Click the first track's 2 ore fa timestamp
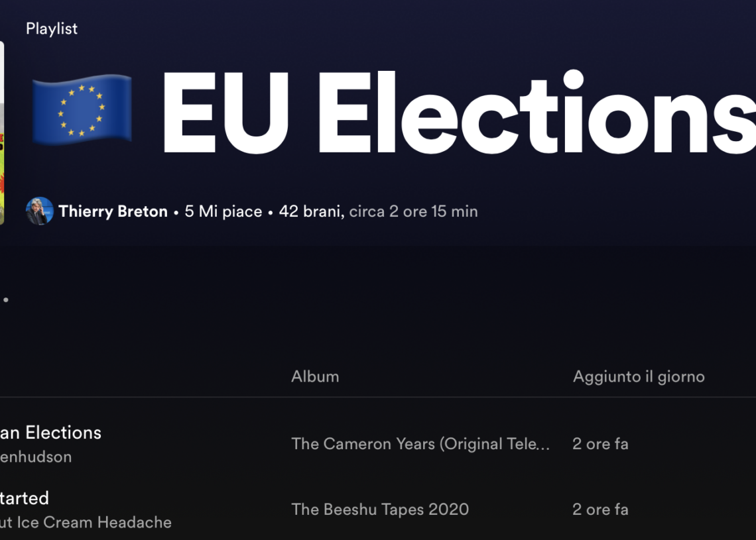The image size is (756, 540). pyautogui.click(x=600, y=444)
